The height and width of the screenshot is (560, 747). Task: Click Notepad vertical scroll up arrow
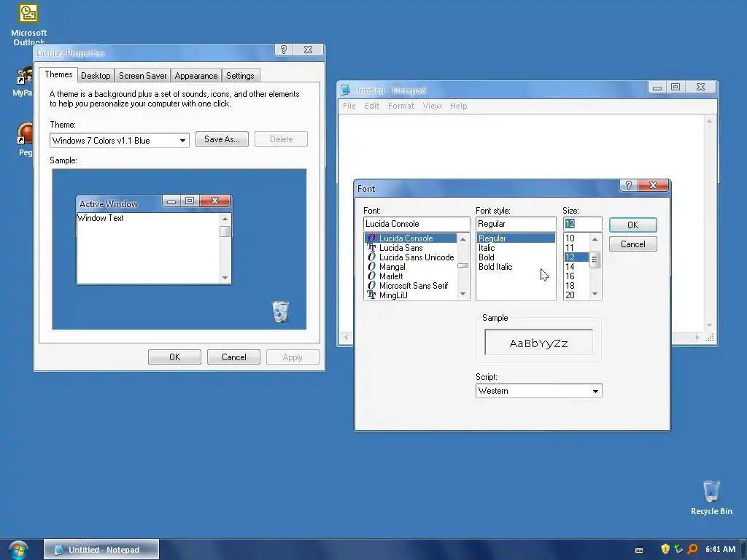click(x=709, y=121)
